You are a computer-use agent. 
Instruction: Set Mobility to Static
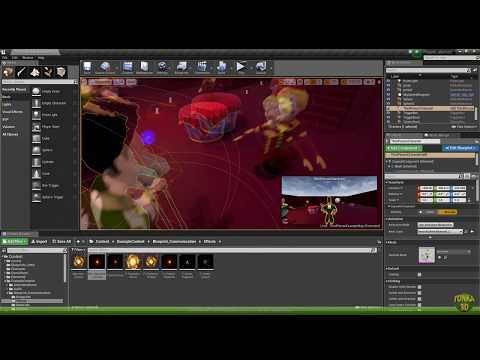[x=430, y=212]
